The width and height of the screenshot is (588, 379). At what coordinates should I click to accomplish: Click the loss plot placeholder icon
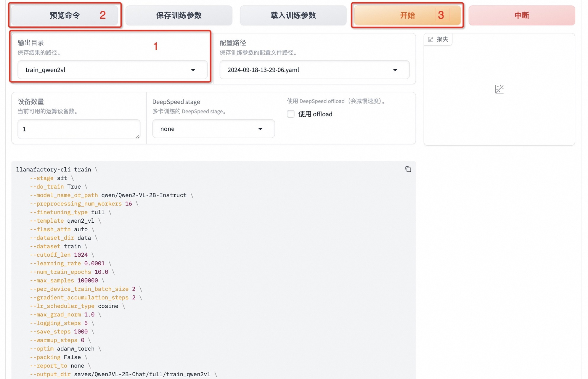(x=499, y=89)
